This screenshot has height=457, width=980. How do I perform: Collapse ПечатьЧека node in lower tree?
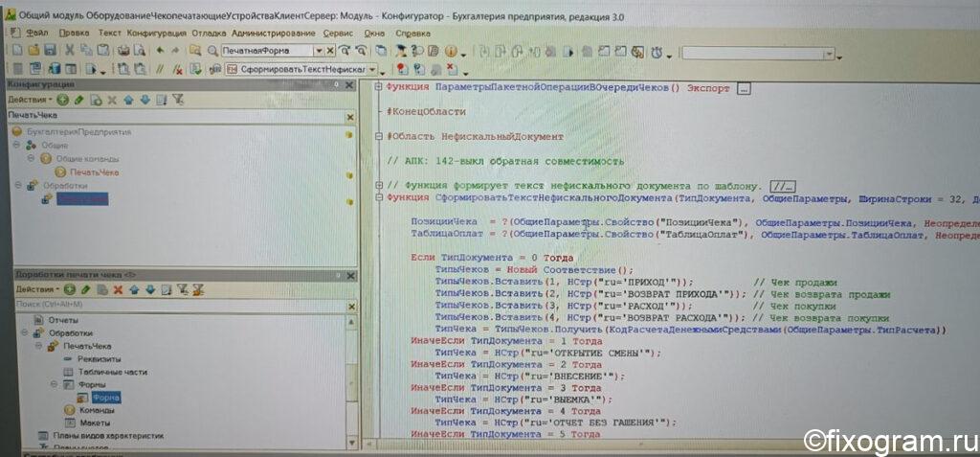pos(38,346)
